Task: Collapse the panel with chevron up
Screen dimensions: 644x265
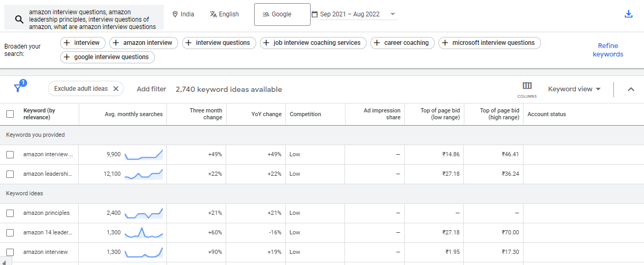Action: point(631,89)
